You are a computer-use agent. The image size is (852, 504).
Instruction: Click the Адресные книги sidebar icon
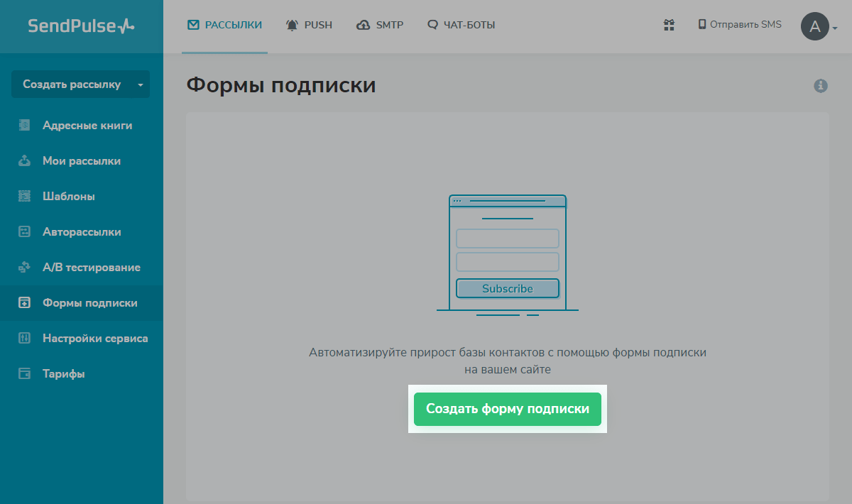pos(25,125)
